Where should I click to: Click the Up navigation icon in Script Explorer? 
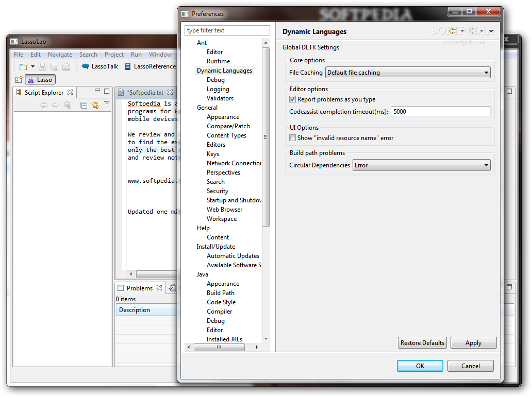coord(68,105)
